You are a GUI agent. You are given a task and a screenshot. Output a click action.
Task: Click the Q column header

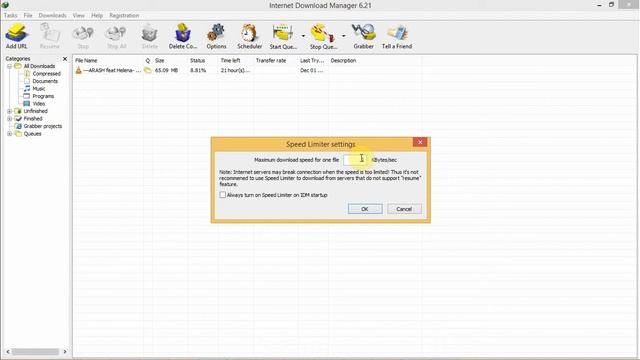[148, 60]
